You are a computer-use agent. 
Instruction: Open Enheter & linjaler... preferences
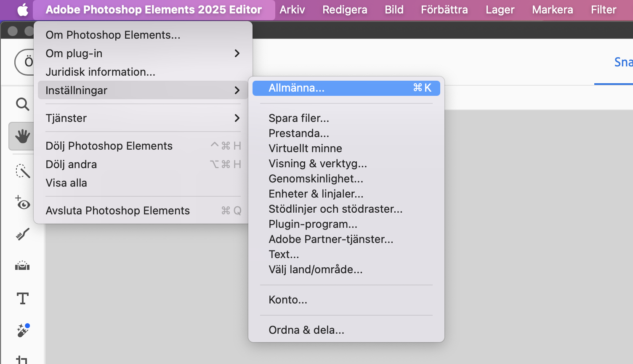346,194
